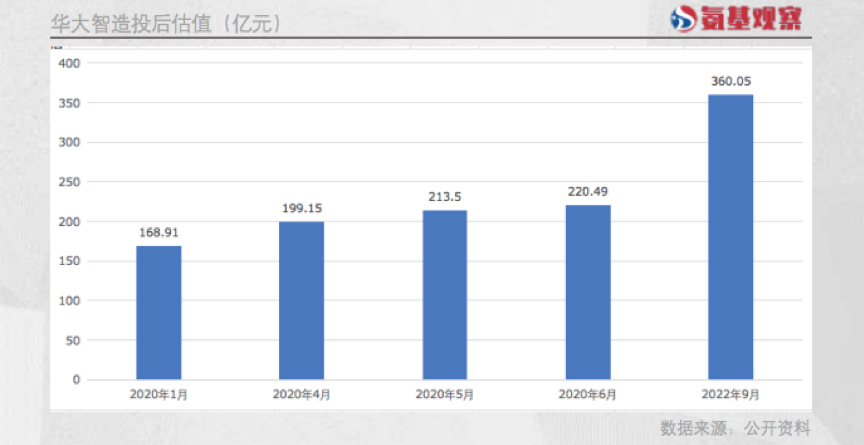Click the 213.5 data label

coord(444,197)
